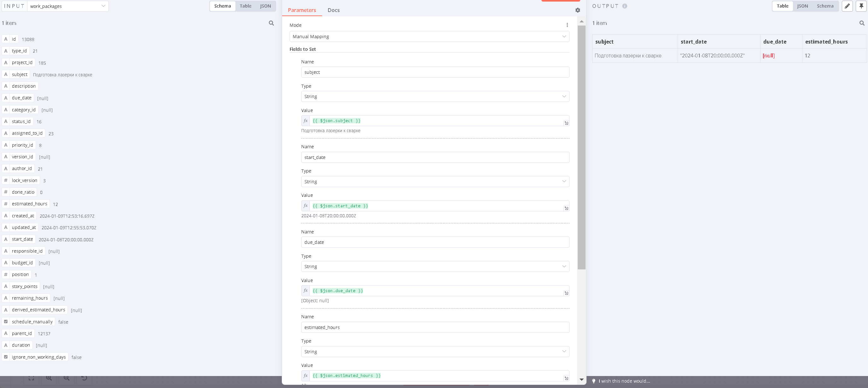Image resolution: width=868 pixels, height=388 pixels.
Task: Click the output info icon
Action: click(x=624, y=6)
